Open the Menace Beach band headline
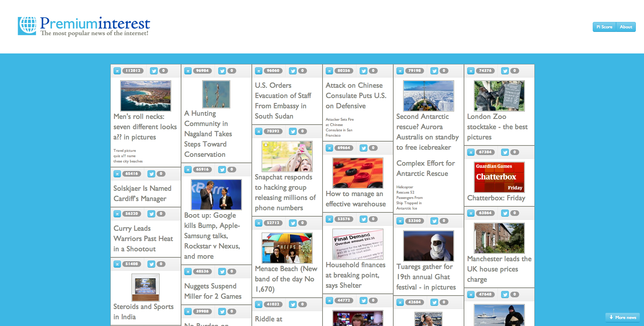This screenshot has height=326, width=644. (x=286, y=279)
